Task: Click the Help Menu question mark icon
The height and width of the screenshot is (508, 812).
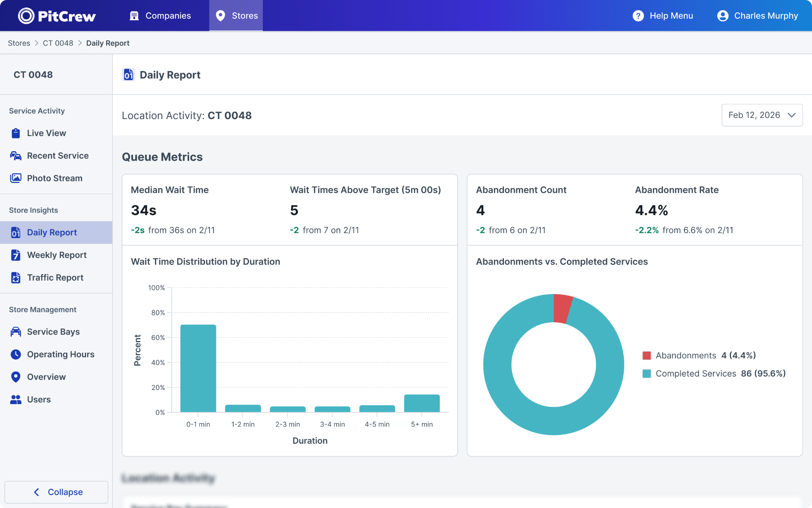Action: pos(638,16)
